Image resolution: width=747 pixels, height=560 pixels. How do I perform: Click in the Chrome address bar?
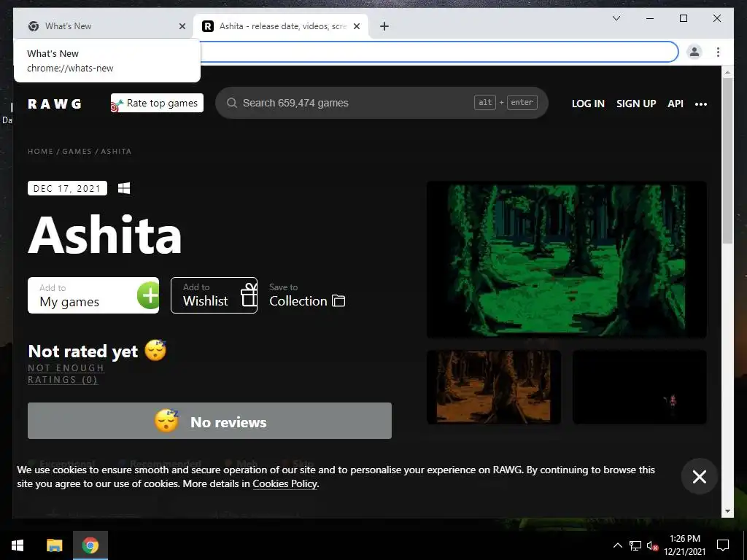(438, 52)
